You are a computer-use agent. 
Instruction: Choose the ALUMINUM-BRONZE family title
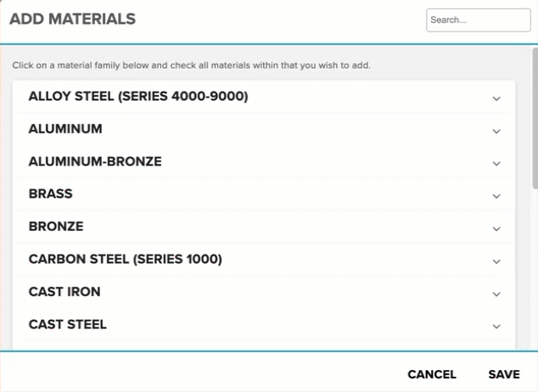click(95, 161)
